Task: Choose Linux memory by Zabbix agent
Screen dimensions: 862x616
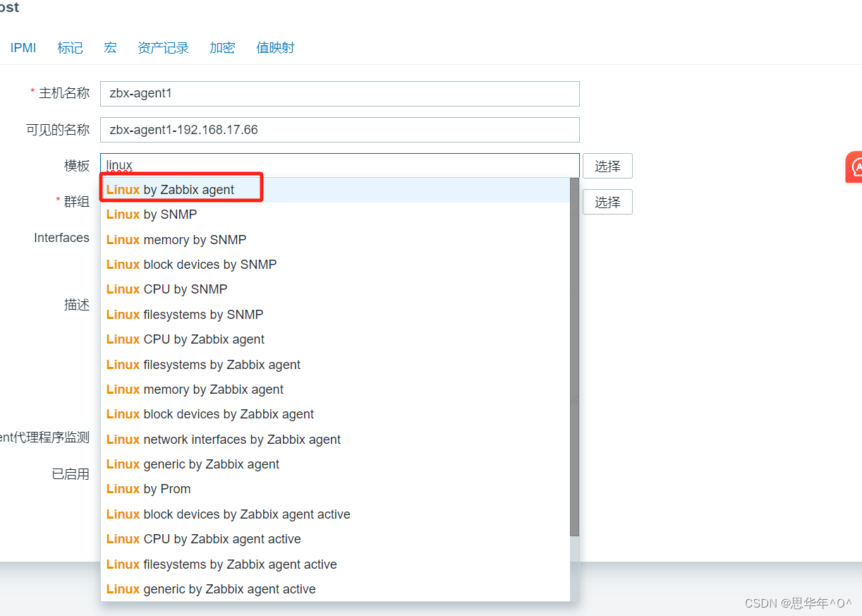Action: coord(335,389)
